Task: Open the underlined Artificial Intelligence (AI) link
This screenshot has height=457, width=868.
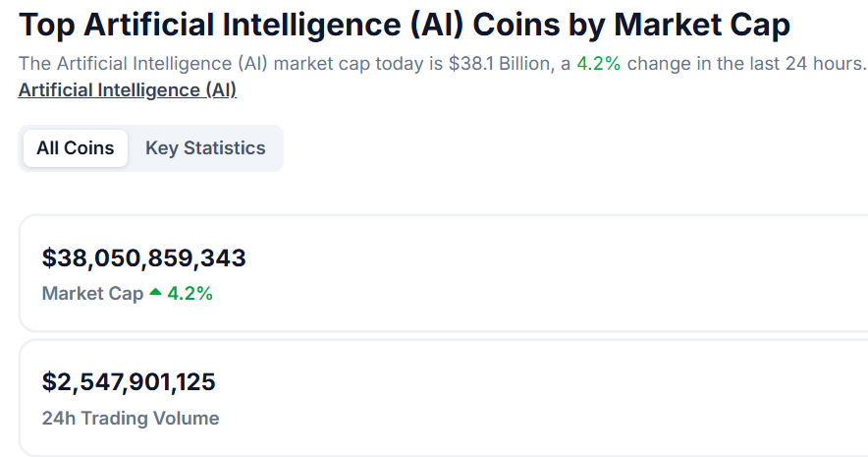Action: tap(128, 90)
